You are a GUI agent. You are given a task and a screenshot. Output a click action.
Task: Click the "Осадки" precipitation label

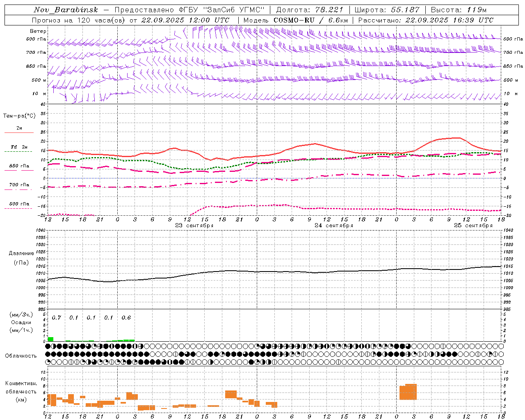click(21, 322)
